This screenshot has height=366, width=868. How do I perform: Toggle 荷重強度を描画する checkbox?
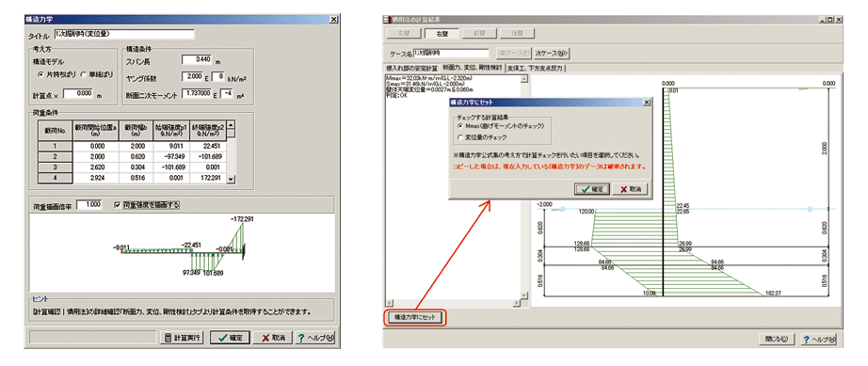pyautogui.click(x=146, y=204)
